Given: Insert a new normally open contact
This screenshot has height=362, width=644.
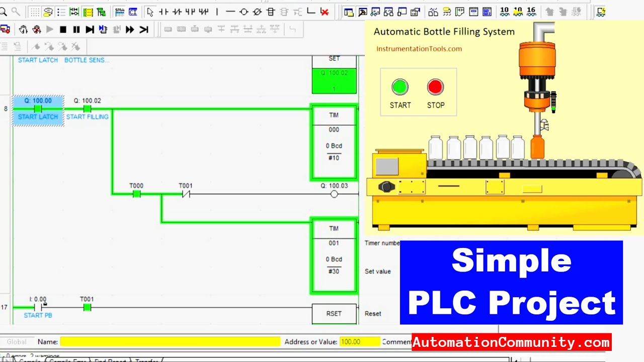Looking at the screenshot, I should pos(164,12).
